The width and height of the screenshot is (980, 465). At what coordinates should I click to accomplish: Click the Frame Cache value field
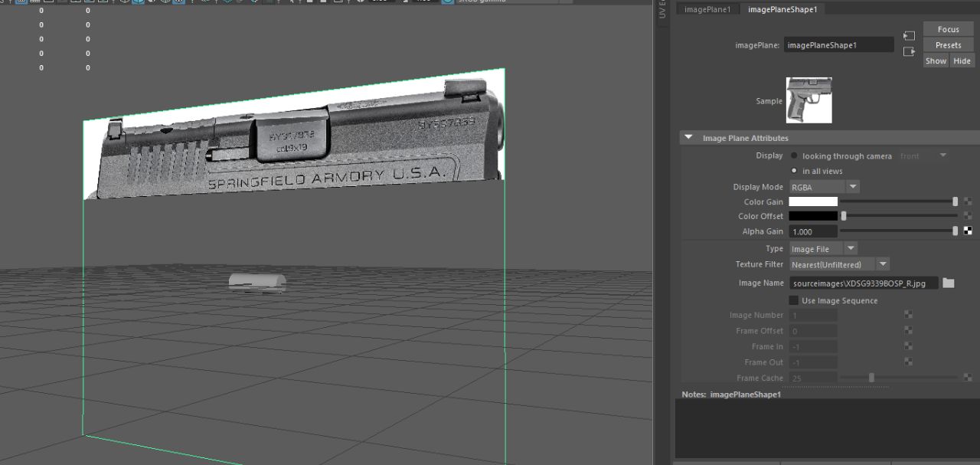coord(813,378)
